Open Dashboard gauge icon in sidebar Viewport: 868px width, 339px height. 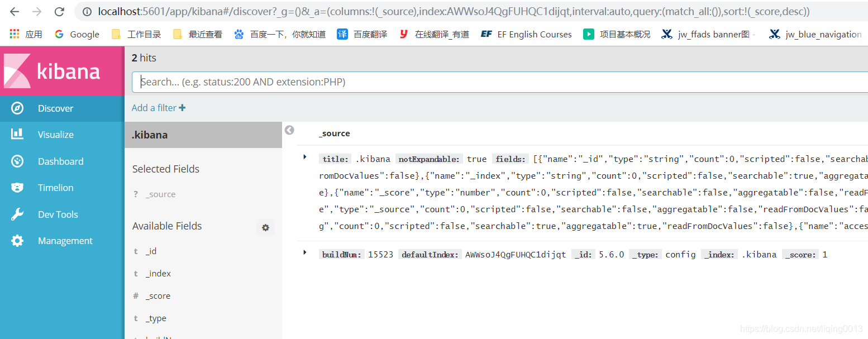tap(17, 161)
